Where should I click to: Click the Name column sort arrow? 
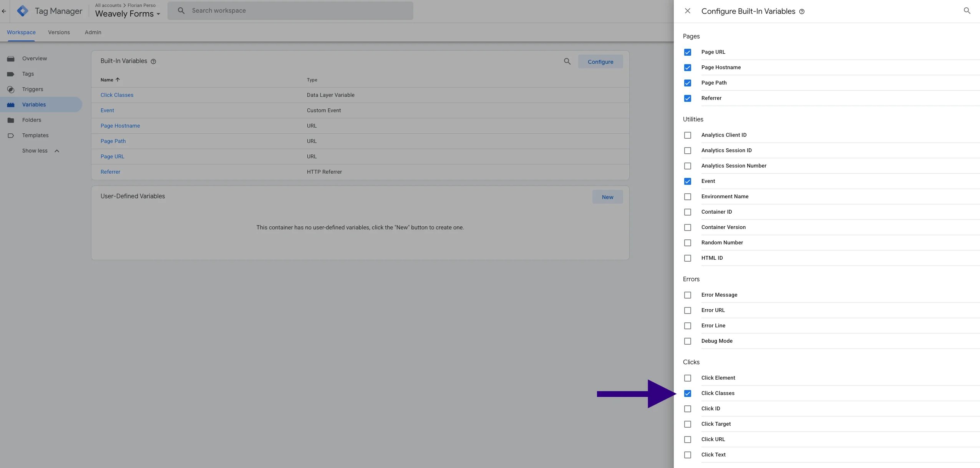(118, 80)
